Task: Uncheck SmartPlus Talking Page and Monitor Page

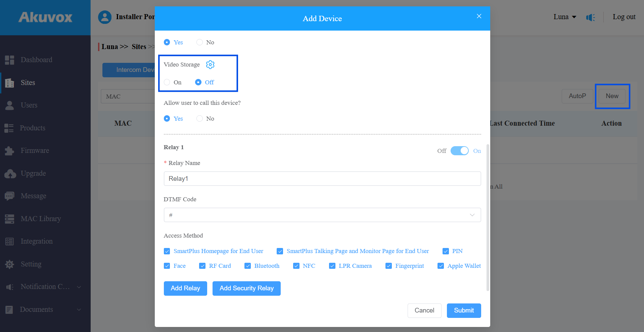Action: click(280, 251)
